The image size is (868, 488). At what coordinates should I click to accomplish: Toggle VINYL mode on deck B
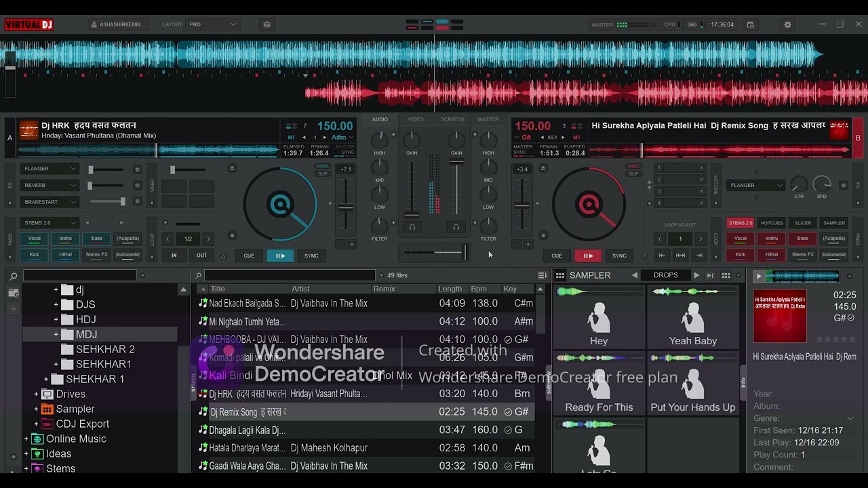pyautogui.click(x=633, y=166)
